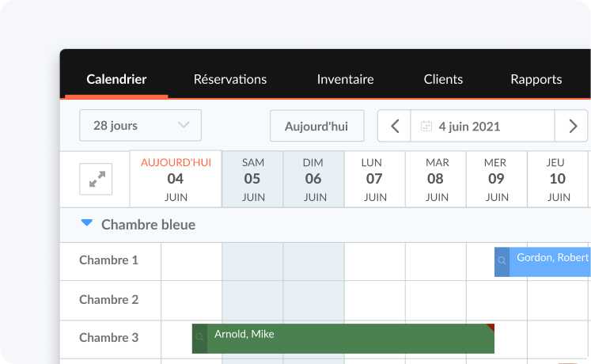
Task: Click red corner flag on Arnold booking
Action: 491,327
